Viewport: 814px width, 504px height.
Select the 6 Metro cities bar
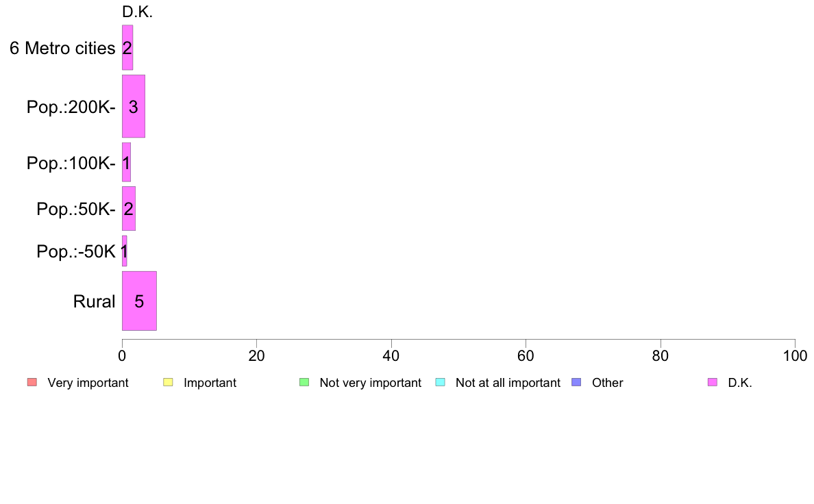click(127, 47)
